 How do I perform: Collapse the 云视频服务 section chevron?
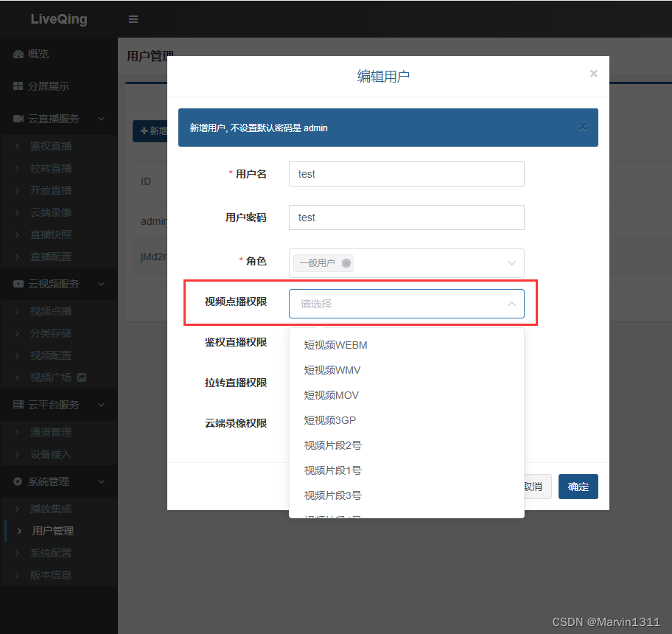102,284
